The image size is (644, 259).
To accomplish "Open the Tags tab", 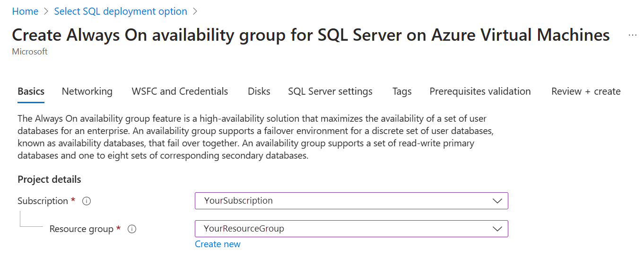I will [401, 91].
